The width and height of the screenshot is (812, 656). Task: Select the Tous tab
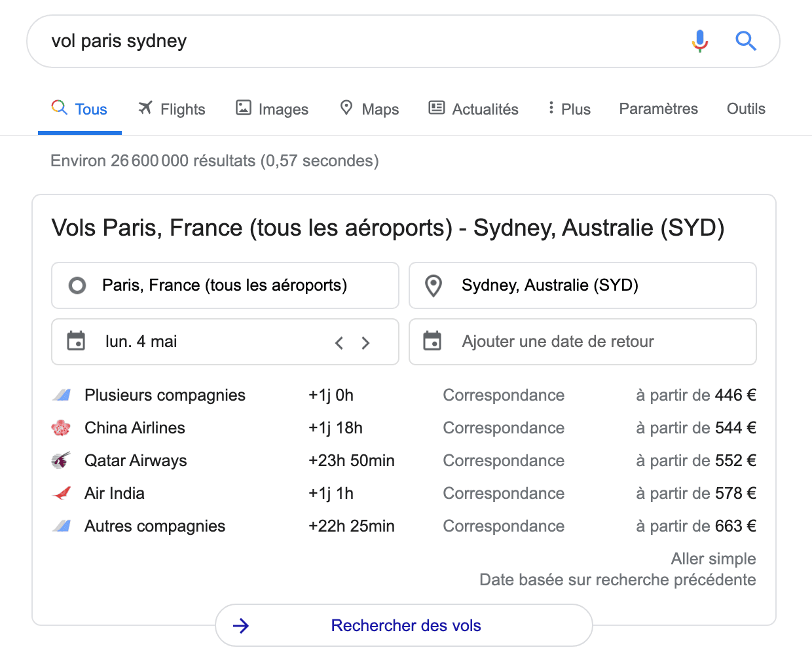[80, 109]
